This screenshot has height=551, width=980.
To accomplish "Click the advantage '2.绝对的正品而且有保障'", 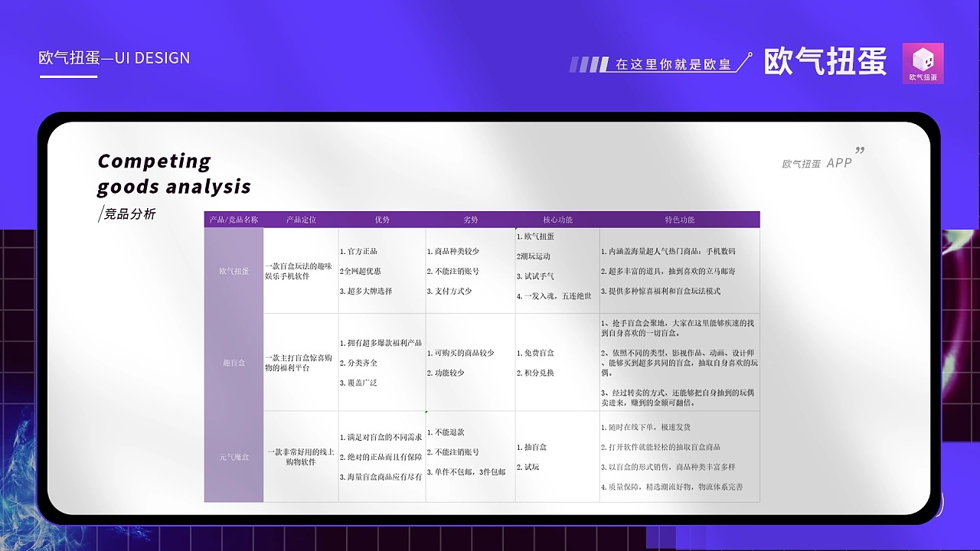I will pyautogui.click(x=381, y=457).
